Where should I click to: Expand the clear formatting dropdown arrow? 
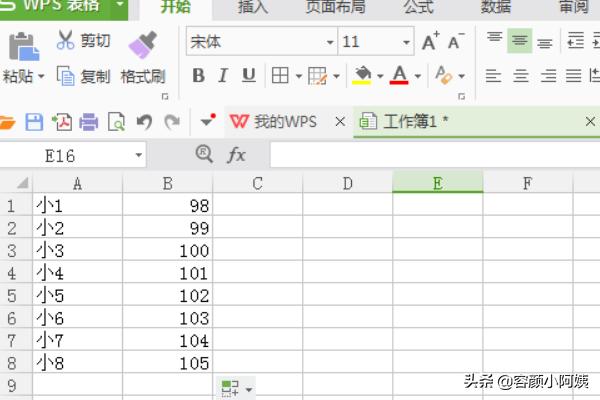[462, 76]
